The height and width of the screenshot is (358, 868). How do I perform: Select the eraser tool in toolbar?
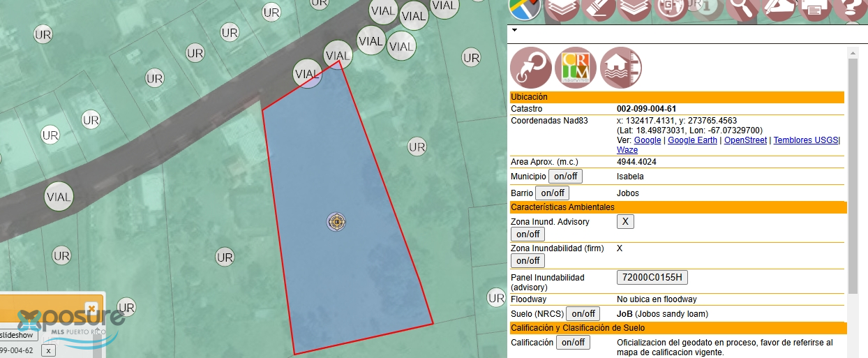(x=598, y=8)
